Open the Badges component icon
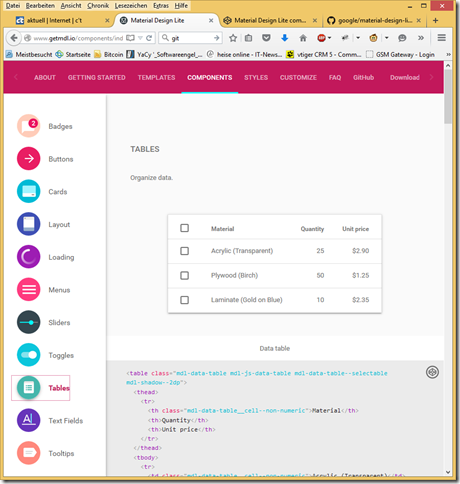The image size is (460, 484). [28, 126]
